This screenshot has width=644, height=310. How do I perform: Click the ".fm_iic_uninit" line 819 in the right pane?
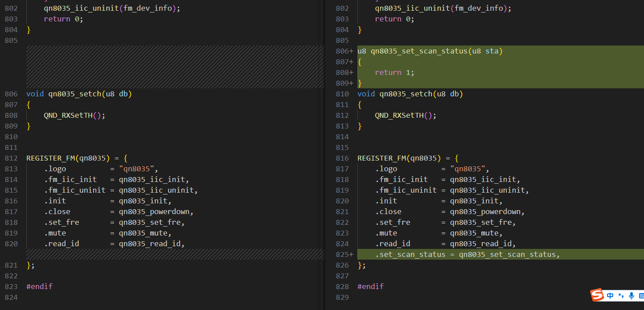tap(452, 190)
